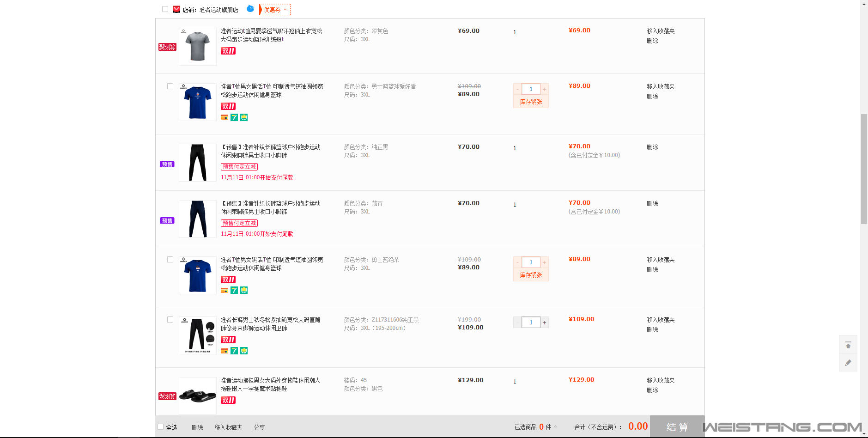Click 7-day return icon on 勇士蓝绝杀 T-shirt
Screen dimensions: 868x438
(x=234, y=290)
